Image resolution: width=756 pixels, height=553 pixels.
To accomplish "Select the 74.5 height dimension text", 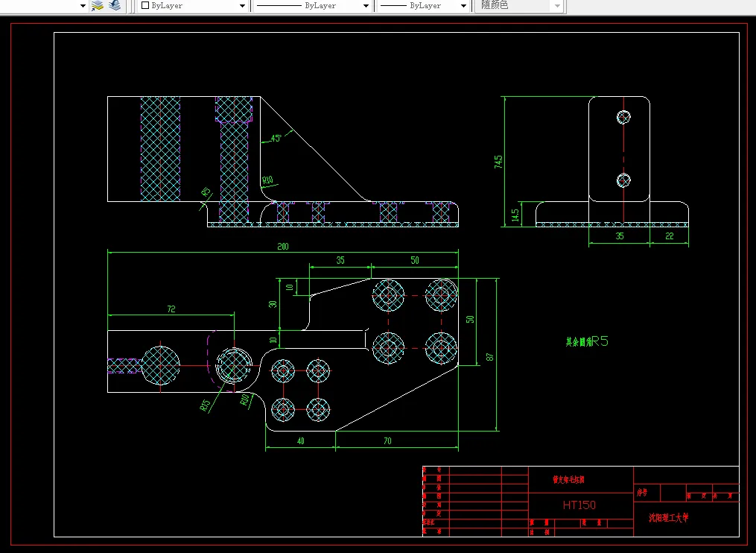I will pos(498,162).
